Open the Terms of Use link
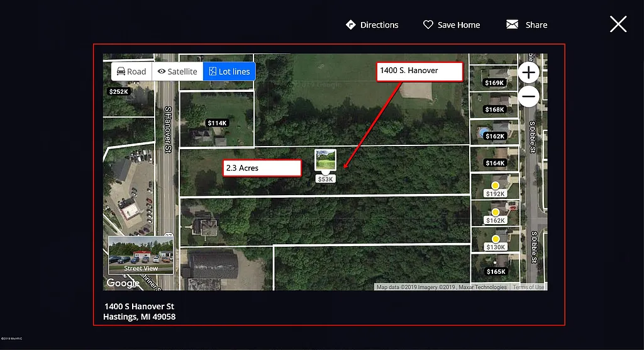The width and height of the screenshot is (644, 350). pos(528,287)
